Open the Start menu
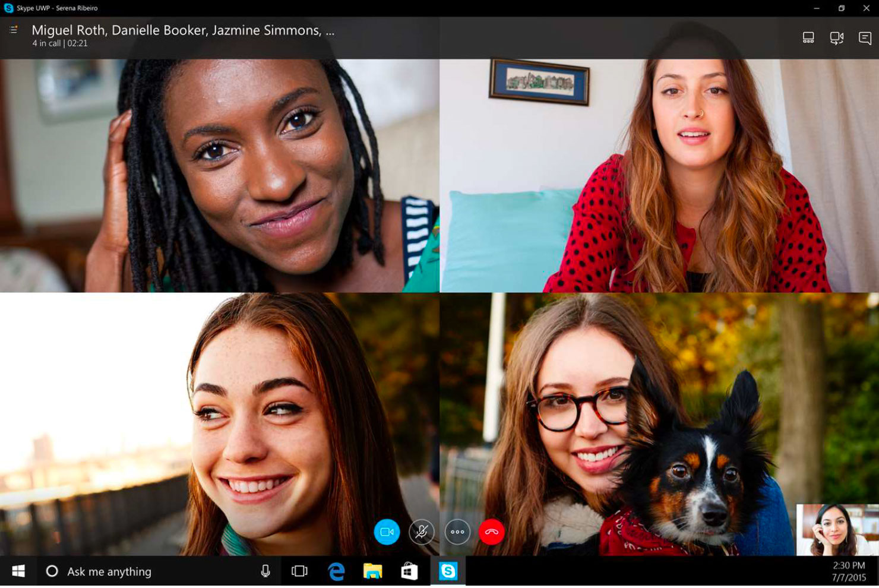This screenshot has width=879, height=588. [18, 571]
